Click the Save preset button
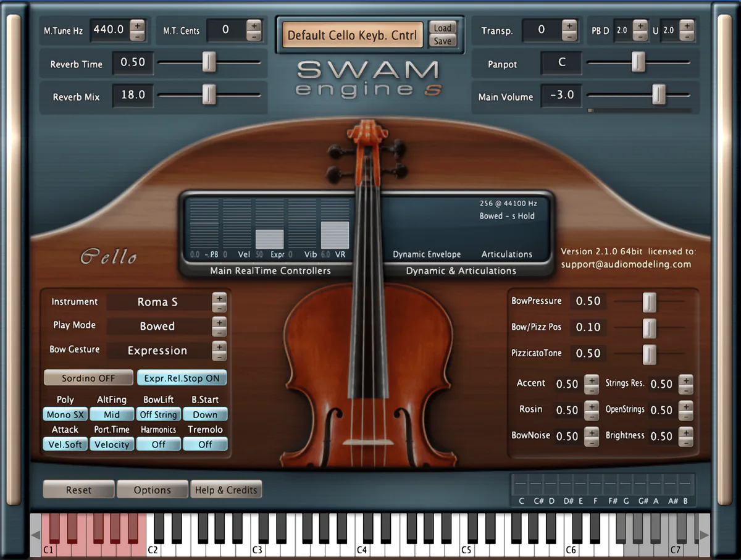 tap(442, 41)
